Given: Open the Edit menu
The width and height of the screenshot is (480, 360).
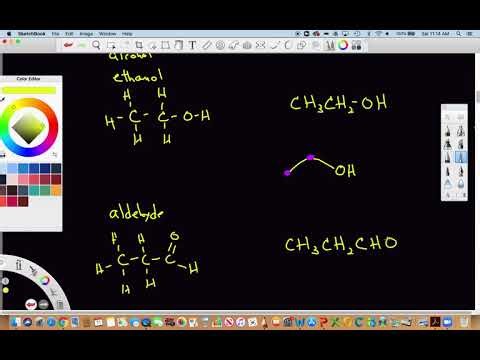Looking at the screenshot, I should click(x=69, y=34).
